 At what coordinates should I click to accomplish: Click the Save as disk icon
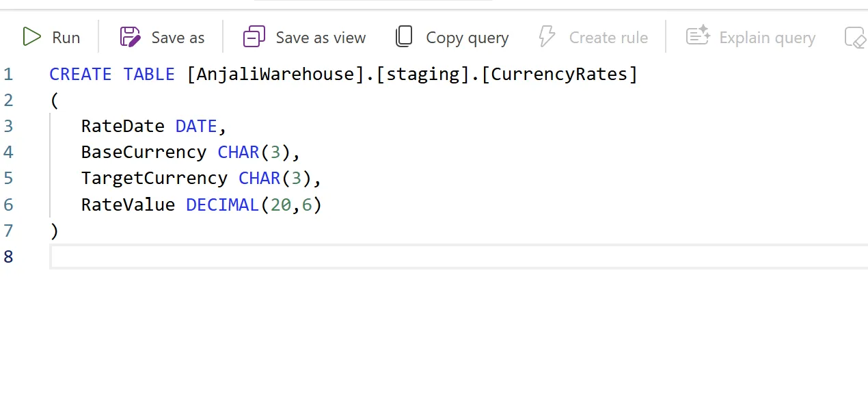coord(130,37)
